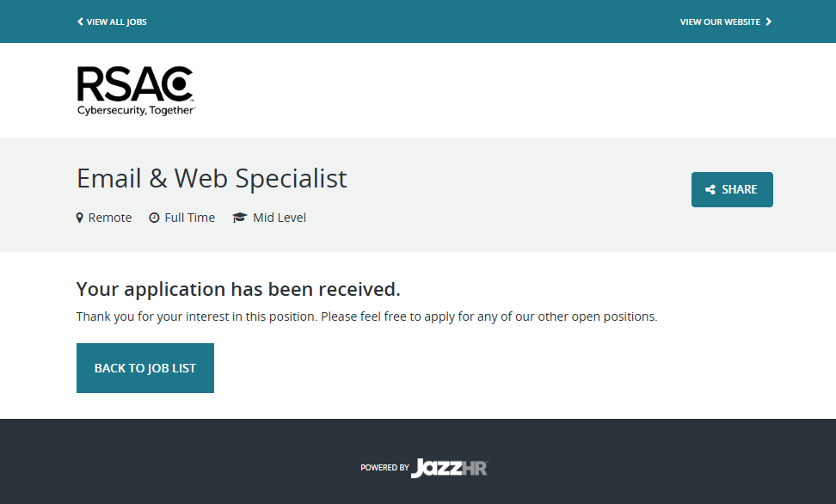Click the left chevron beside View All Jobs

point(80,22)
